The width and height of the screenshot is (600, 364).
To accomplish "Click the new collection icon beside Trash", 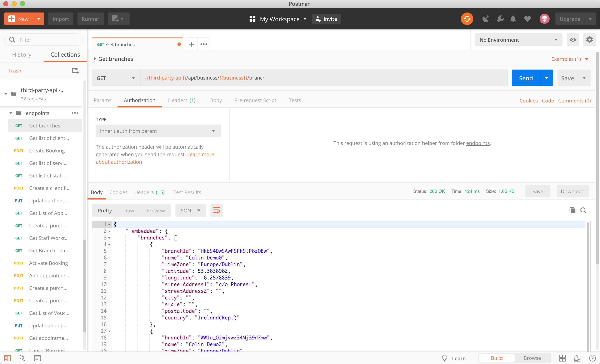I will click(75, 71).
